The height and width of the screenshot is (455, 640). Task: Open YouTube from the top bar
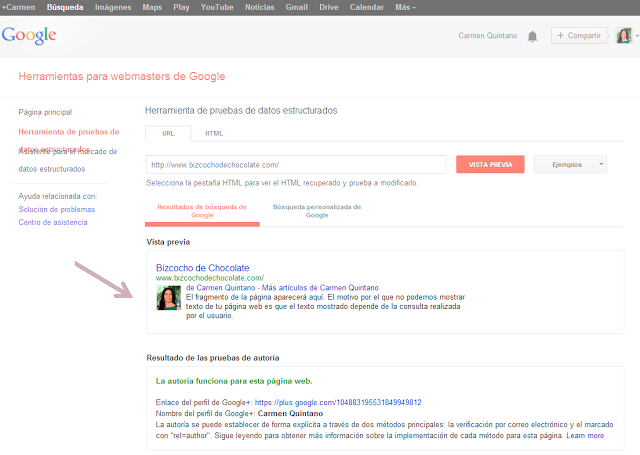217,7
